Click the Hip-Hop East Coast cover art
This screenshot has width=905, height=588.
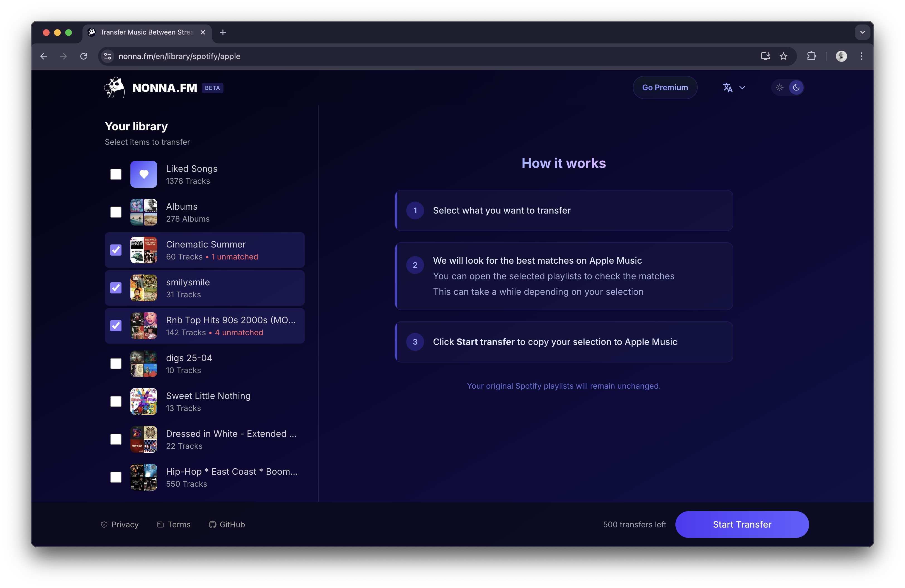point(144,477)
